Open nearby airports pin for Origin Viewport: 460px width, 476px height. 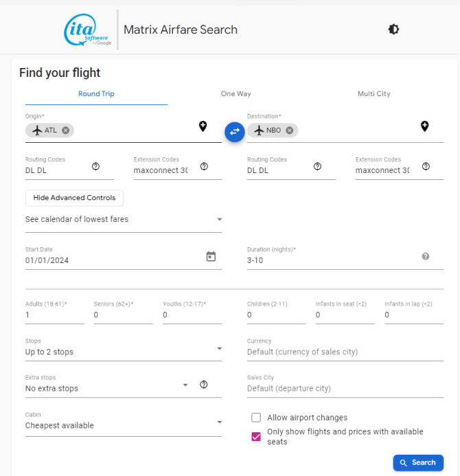pyautogui.click(x=203, y=126)
